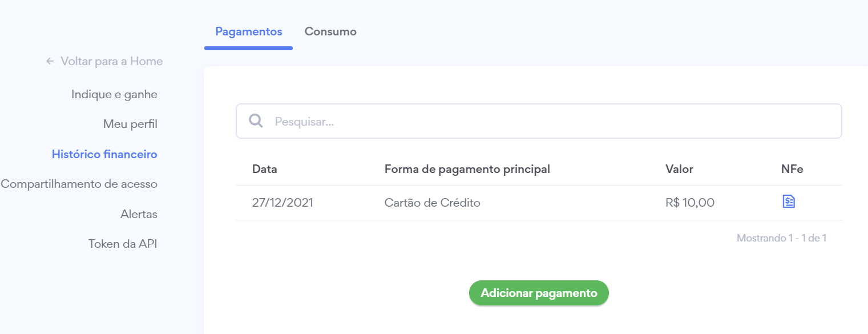Click the Valor column header
Image resolution: width=868 pixels, height=334 pixels.
[679, 169]
